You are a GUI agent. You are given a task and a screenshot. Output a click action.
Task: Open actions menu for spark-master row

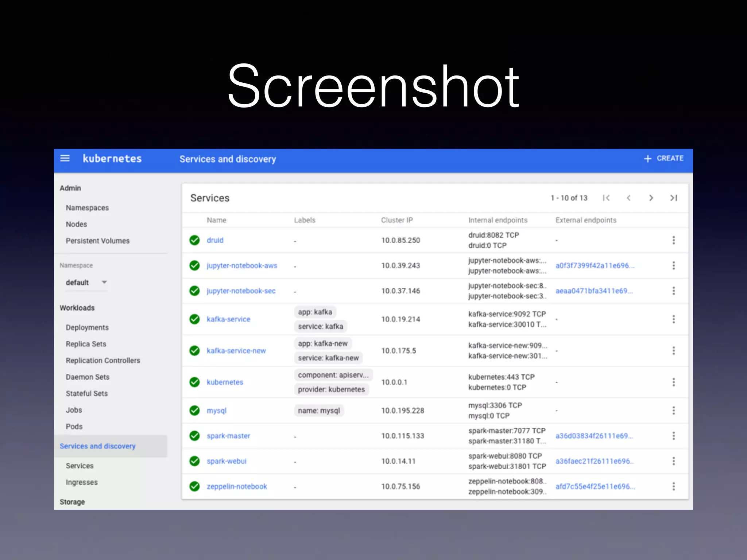tap(674, 436)
